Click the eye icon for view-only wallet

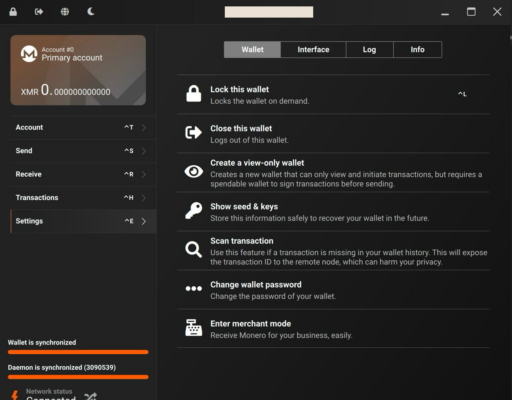[x=194, y=171]
